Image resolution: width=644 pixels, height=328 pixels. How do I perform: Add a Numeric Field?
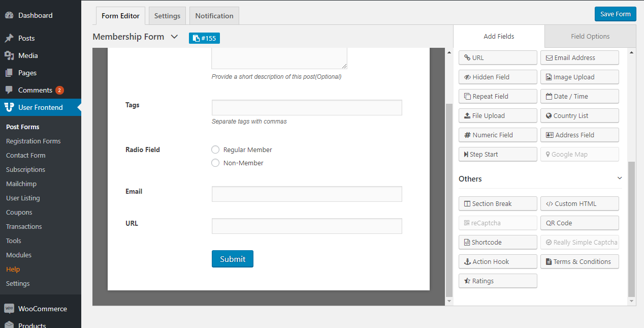click(x=498, y=135)
